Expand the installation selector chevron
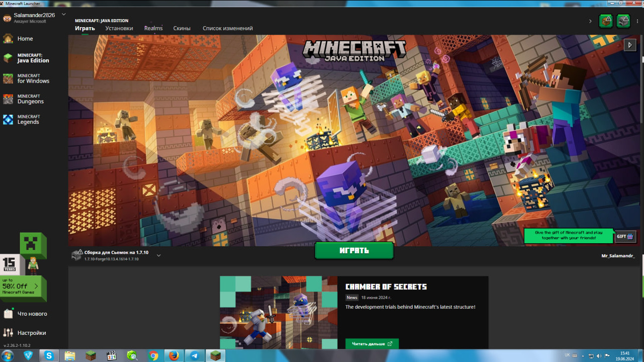This screenshot has height=362, width=644. click(158, 255)
